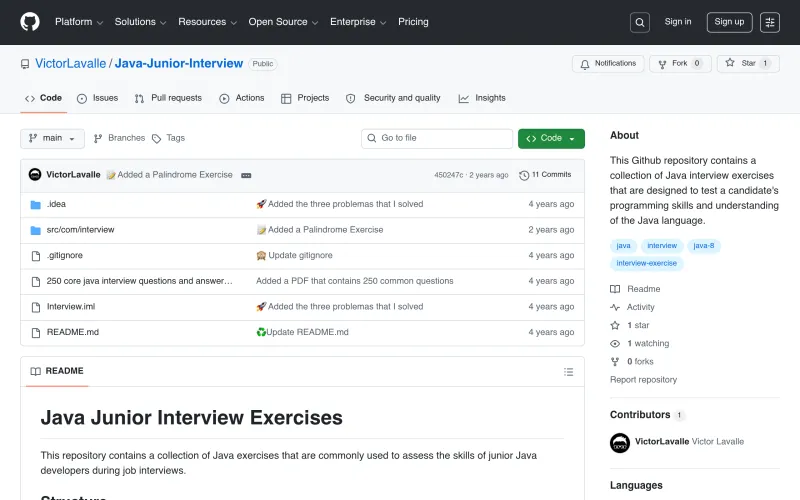The image size is (800, 500).
Task: Fork this repository
Action: pos(680,64)
